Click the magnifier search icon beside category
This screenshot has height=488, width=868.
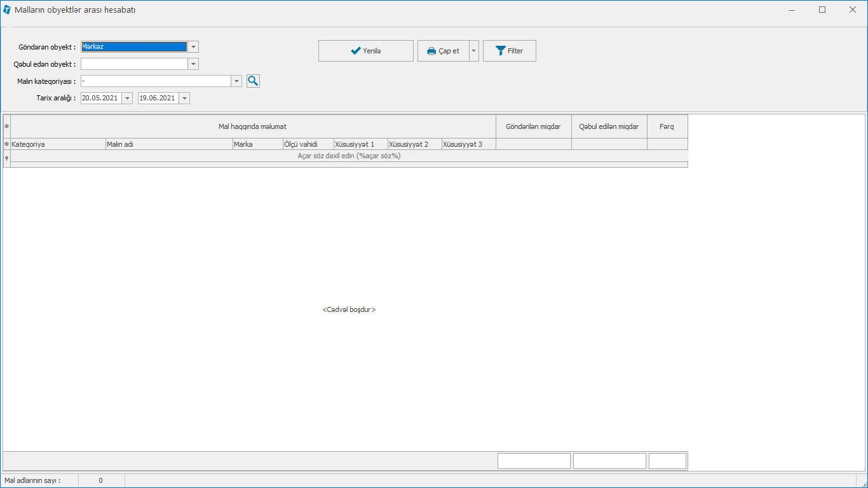point(253,81)
